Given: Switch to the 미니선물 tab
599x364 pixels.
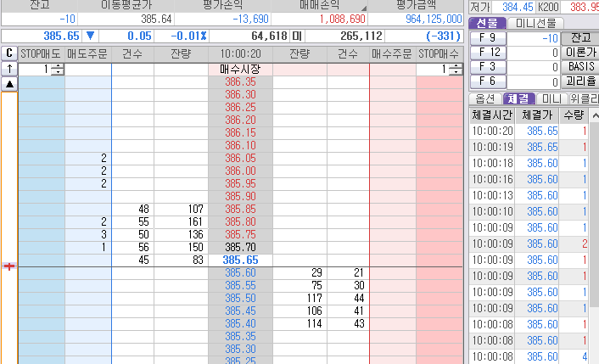Looking at the screenshot, I should [x=535, y=23].
